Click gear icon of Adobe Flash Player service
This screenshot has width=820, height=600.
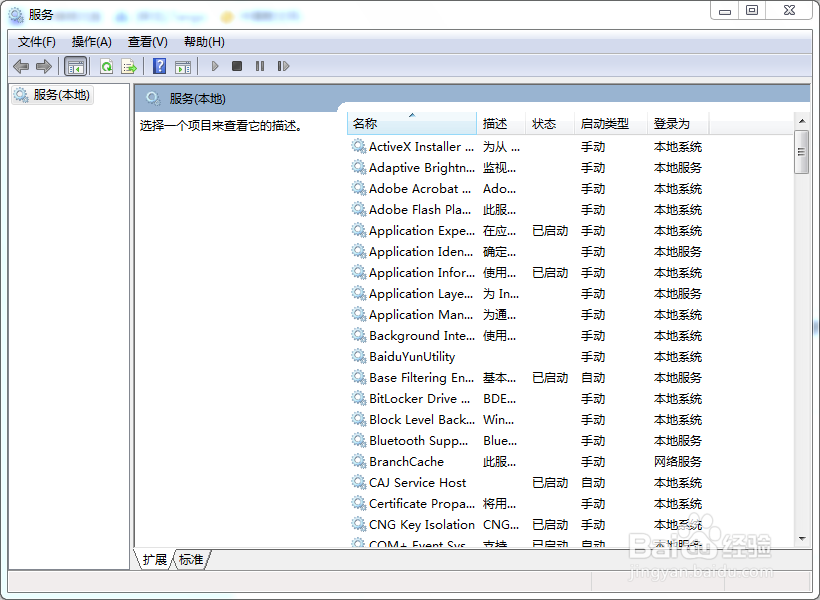(358, 209)
